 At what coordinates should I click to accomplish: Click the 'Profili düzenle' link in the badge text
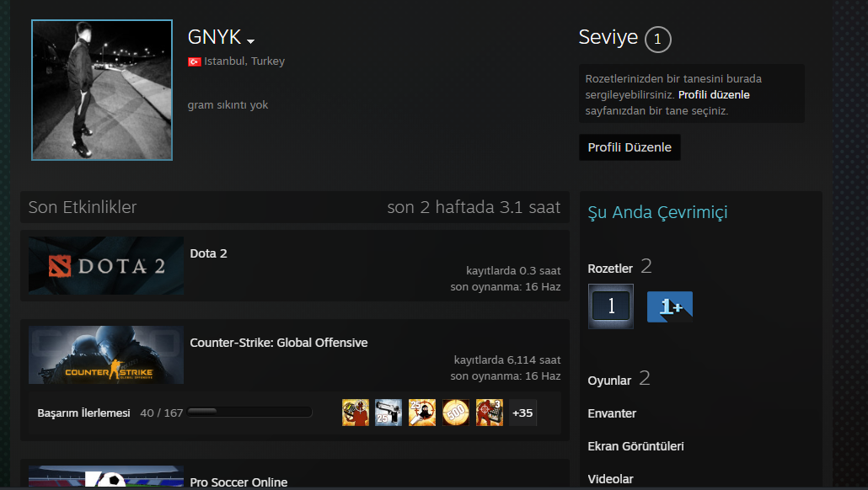click(x=714, y=94)
